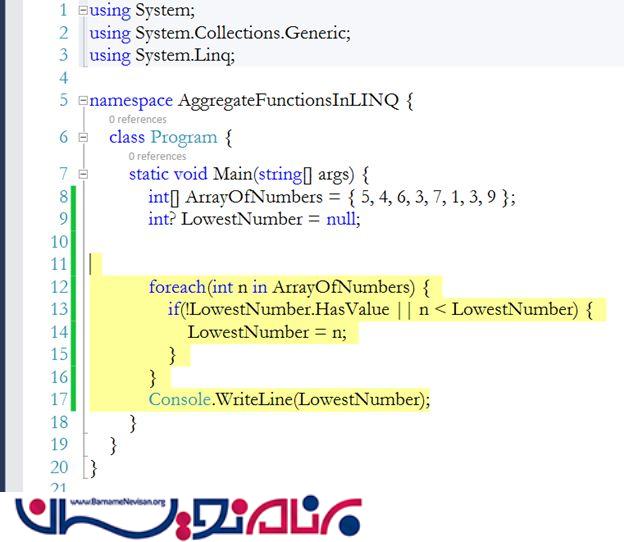Open the references link above class Program
Viewport: 624px width, 542px height.
point(138,119)
